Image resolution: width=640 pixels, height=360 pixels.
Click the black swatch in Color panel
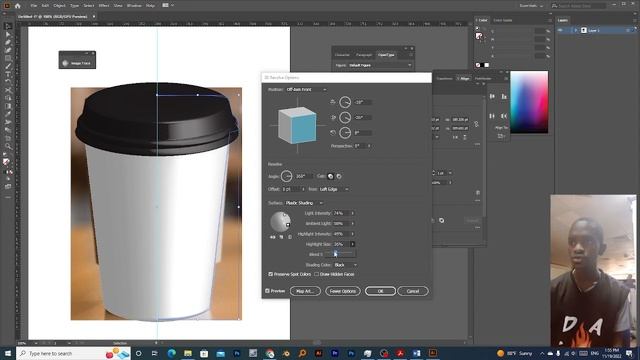[x=482, y=65]
